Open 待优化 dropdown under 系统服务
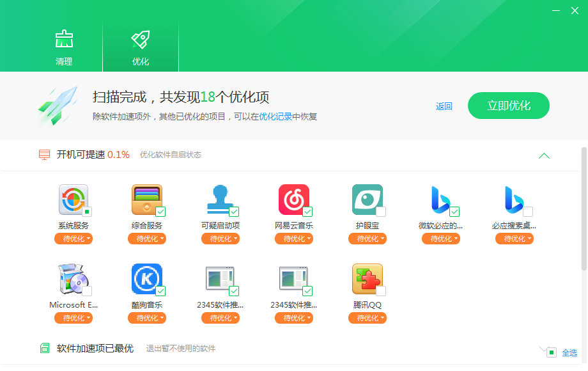 tap(73, 239)
